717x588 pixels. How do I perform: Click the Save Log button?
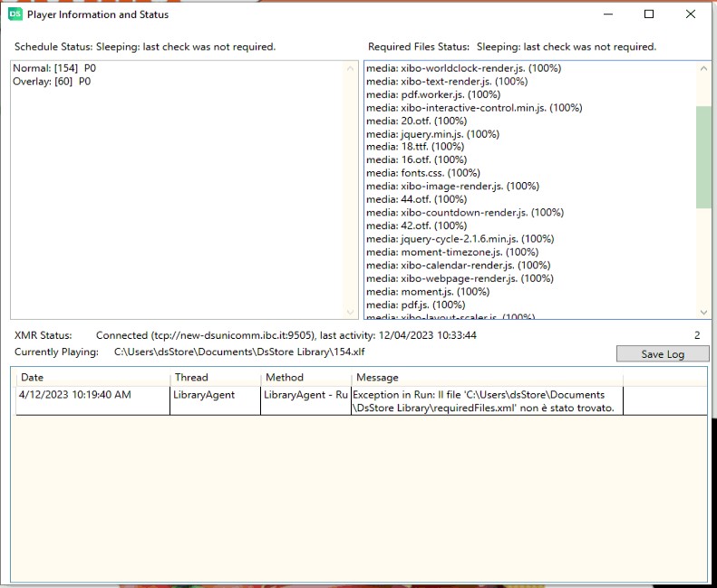click(x=663, y=354)
